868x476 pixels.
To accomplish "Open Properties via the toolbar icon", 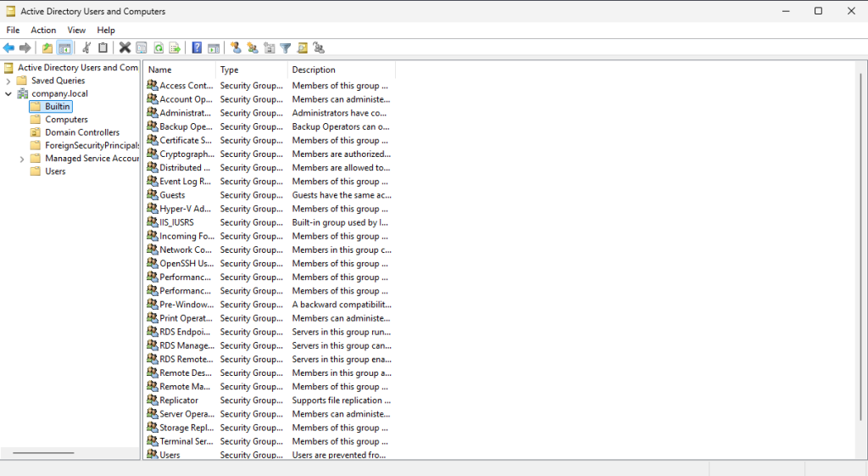I will point(142,48).
